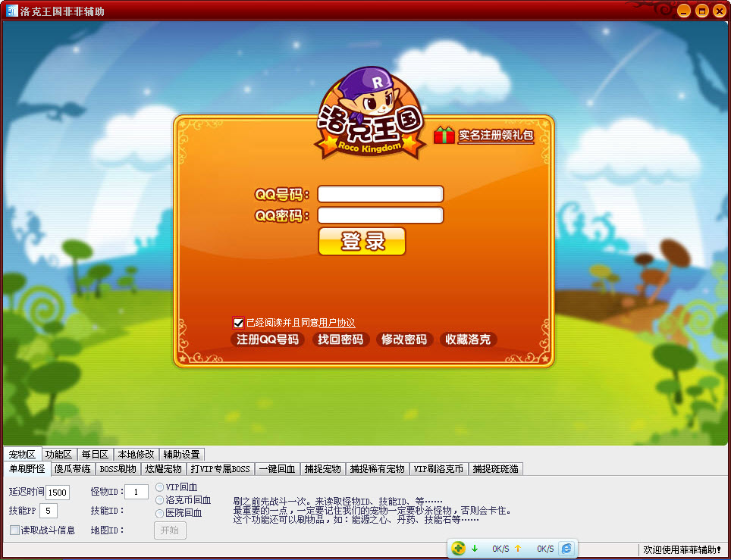Screen dimensions: 731x560
Task: Click the red gift box icon
Action: 444,135
